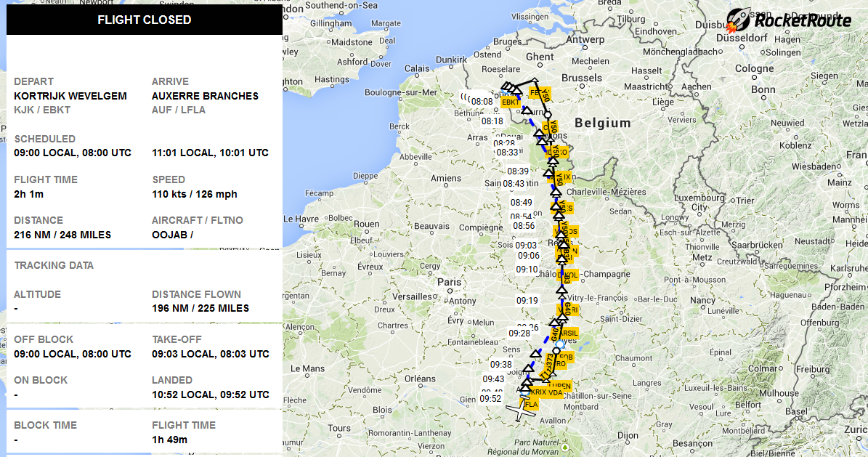Select the 08:49 track time marker

pos(521,203)
